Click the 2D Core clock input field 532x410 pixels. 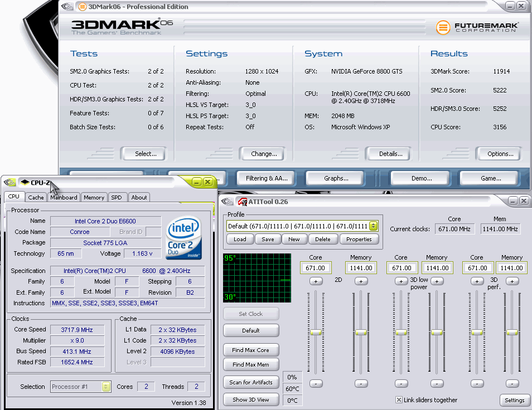[316, 268]
